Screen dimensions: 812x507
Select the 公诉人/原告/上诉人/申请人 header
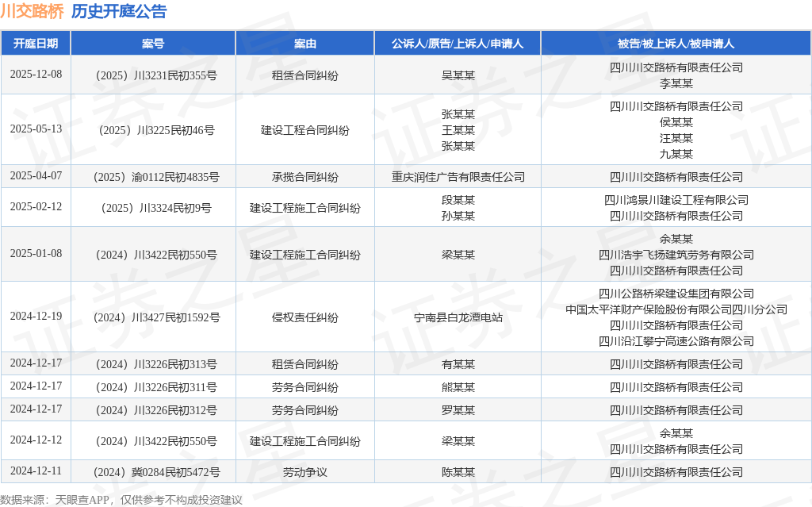[458, 44]
